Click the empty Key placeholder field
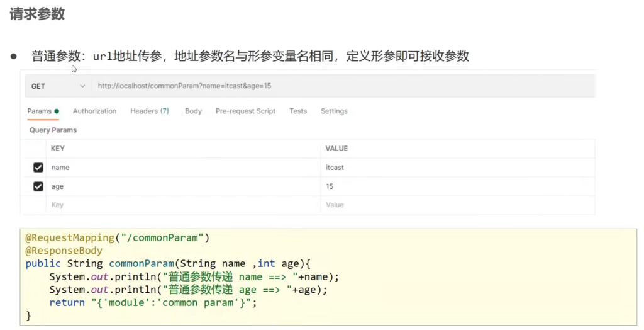The width and height of the screenshot is (644, 330). (x=57, y=205)
